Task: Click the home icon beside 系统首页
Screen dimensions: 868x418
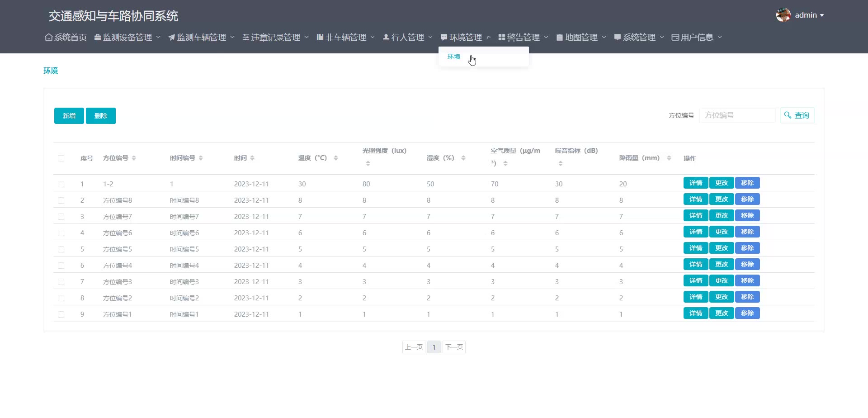Action: (48, 38)
